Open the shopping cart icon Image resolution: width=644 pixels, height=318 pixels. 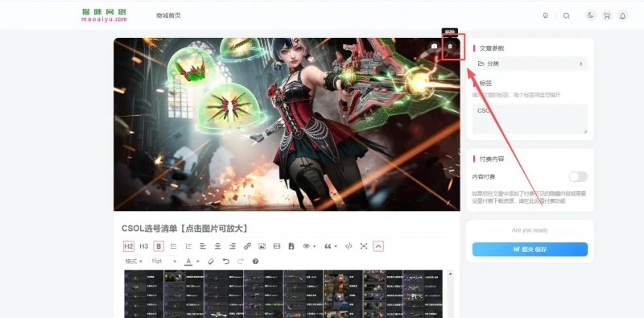(x=607, y=15)
